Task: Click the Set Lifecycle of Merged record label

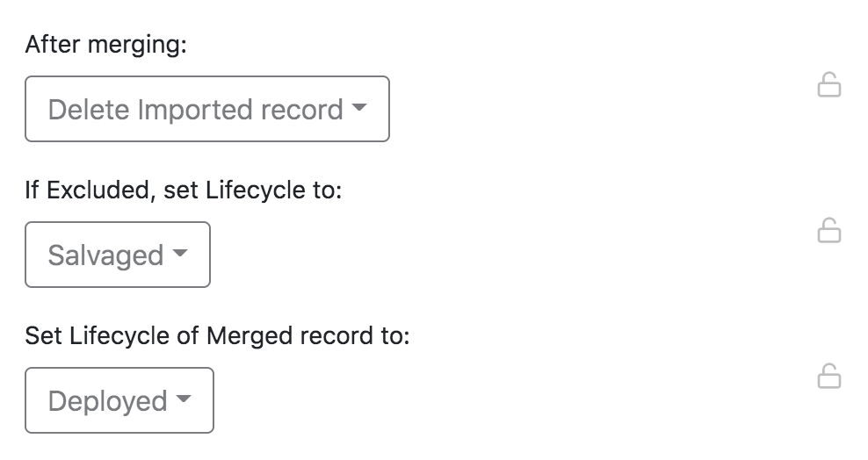Action: pyautogui.click(x=217, y=335)
